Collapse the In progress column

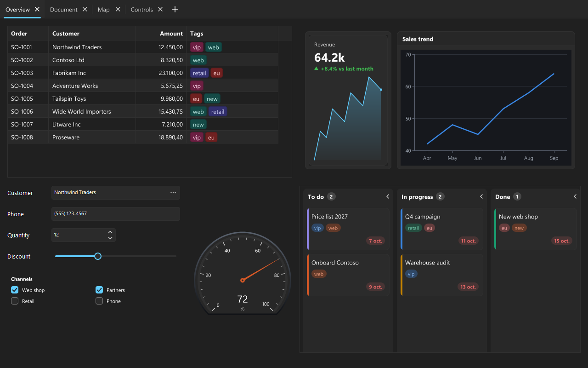pyautogui.click(x=481, y=196)
